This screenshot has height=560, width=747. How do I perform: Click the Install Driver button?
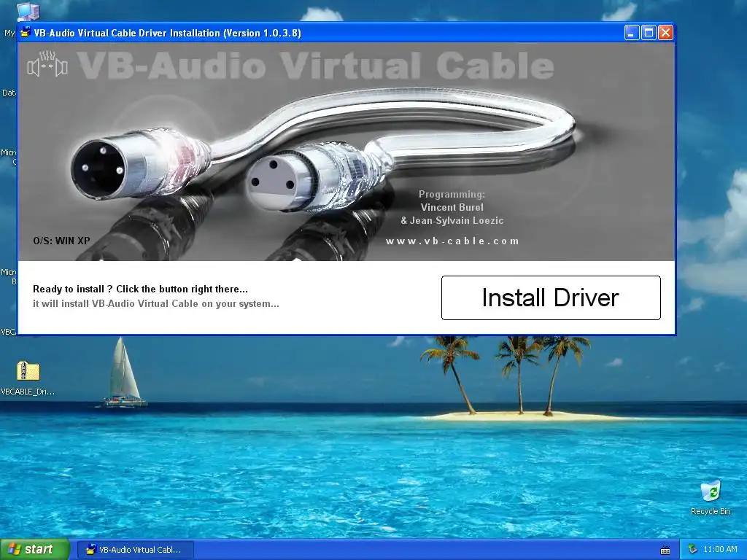coord(551,297)
